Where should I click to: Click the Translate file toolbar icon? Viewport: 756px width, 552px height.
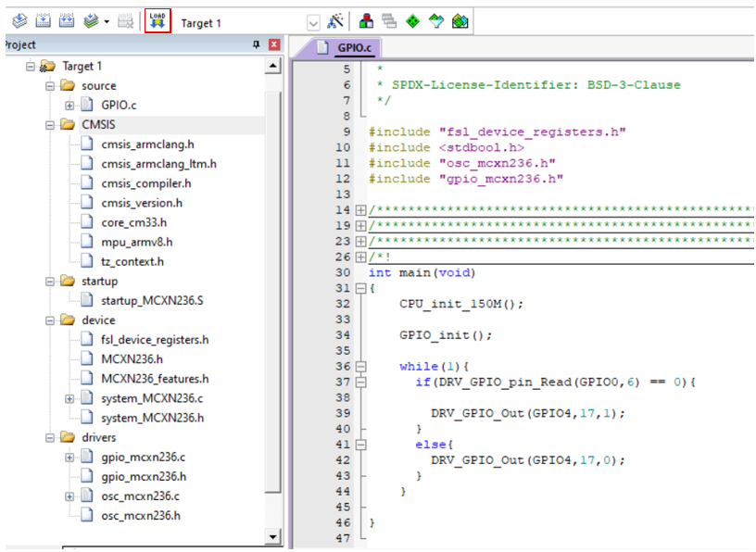[19, 21]
